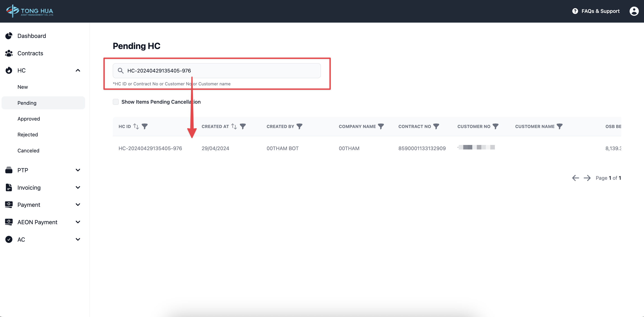Open HC-20240429135405-976 table row
This screenshot has width=644, height=317.
click(150, 148)
